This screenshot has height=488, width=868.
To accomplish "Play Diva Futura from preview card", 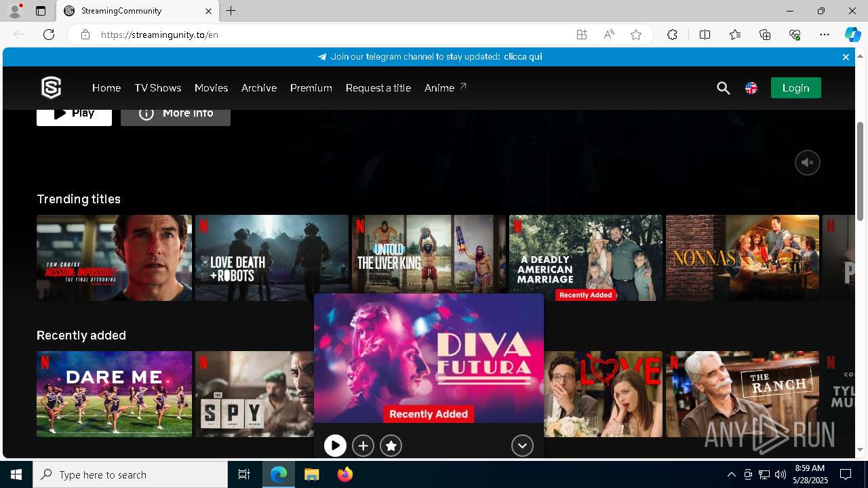I will coord(335,445).
